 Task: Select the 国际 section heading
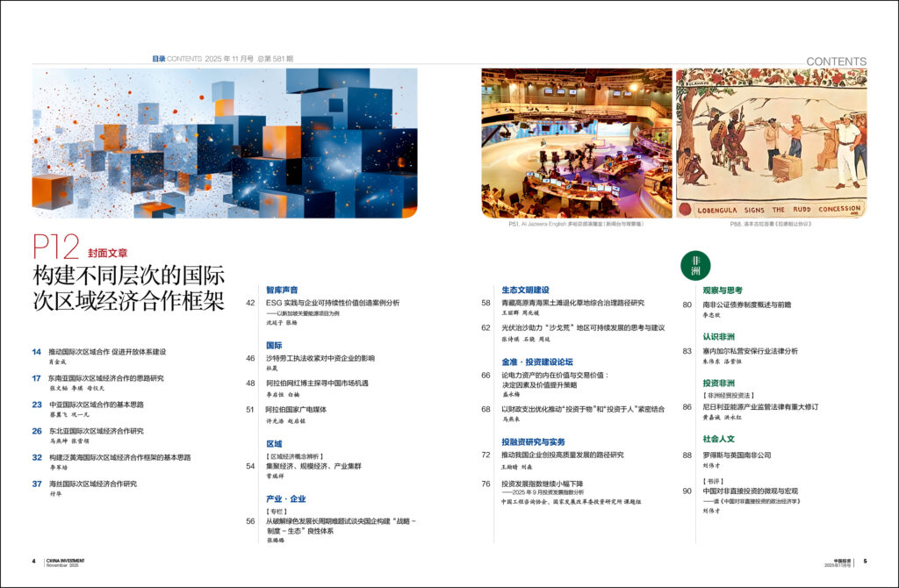point(274,345)
